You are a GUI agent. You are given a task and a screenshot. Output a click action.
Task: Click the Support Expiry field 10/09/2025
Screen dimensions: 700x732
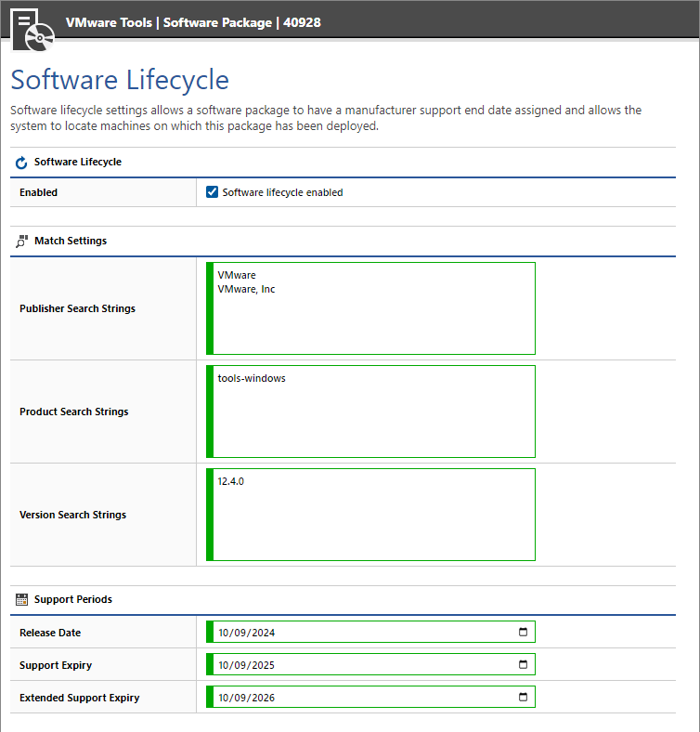(370, 664)
